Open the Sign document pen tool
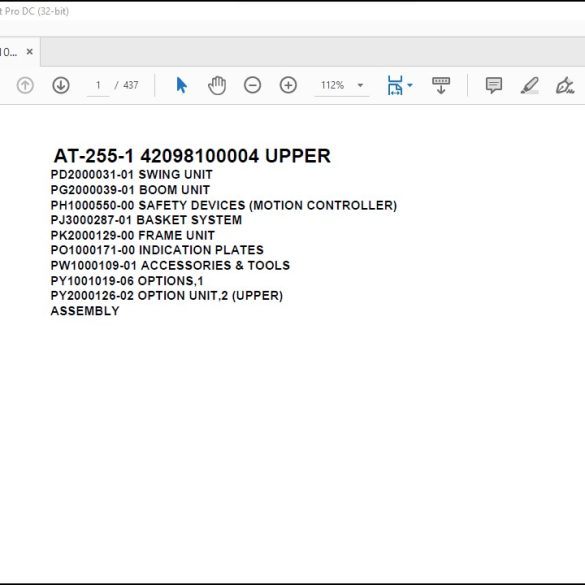585x585 pixels. coord(565,85)
